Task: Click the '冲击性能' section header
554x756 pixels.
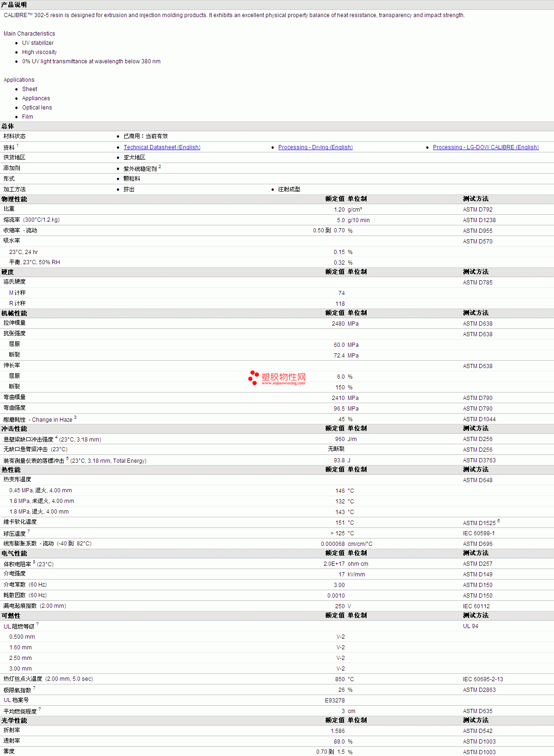Action: pos(14,429)
